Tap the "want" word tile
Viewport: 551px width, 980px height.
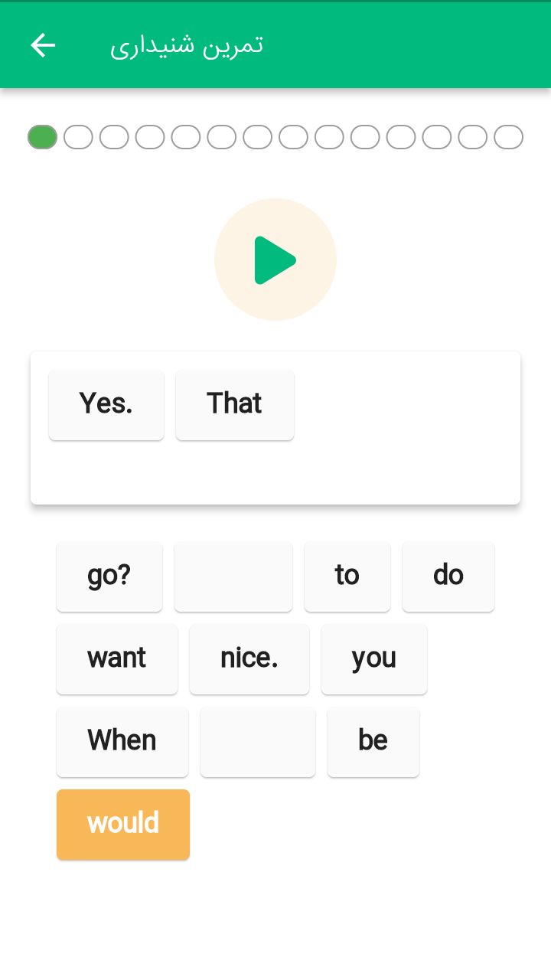(117, 658)
